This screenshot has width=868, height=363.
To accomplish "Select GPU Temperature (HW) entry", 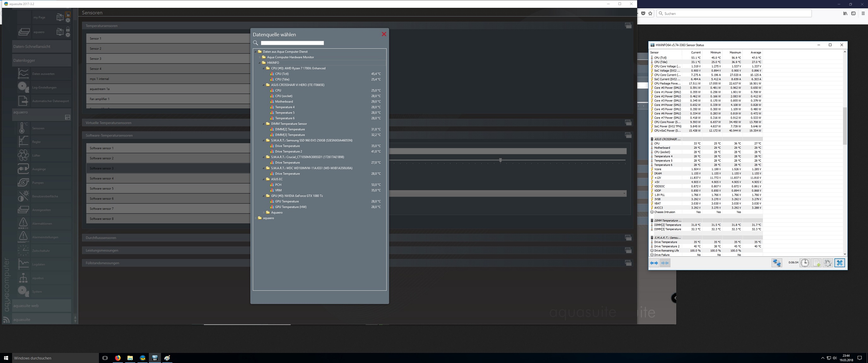I will coord(290,207).
